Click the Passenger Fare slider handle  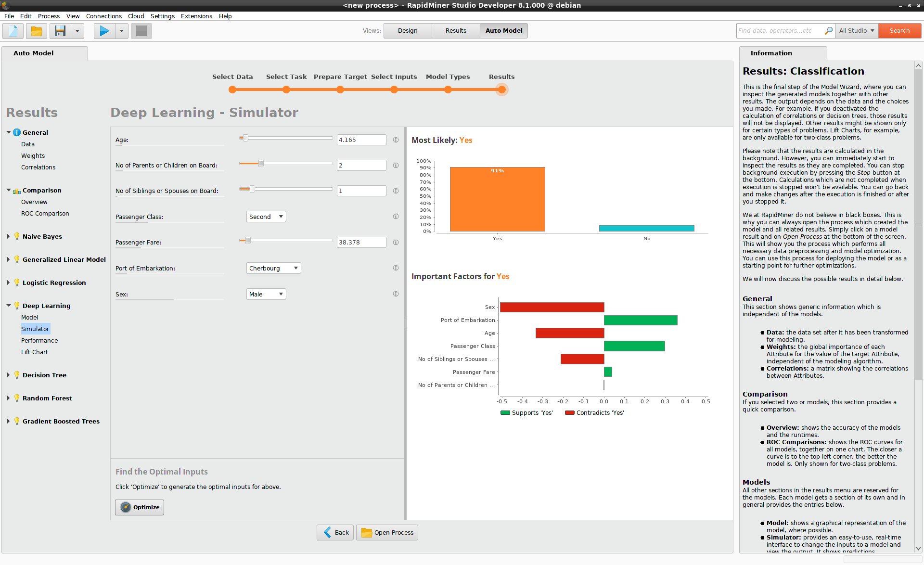pyautogui.click(x=248, y=240)
